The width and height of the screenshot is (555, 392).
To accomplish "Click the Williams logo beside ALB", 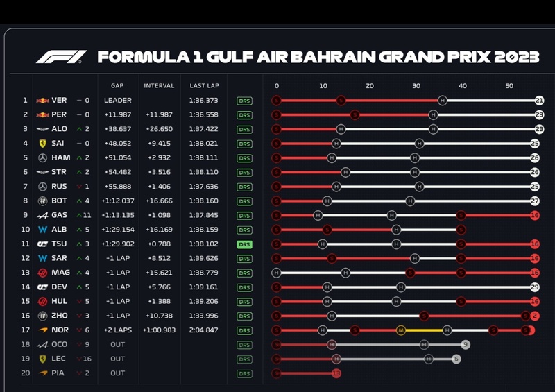I will coord(43,230).
